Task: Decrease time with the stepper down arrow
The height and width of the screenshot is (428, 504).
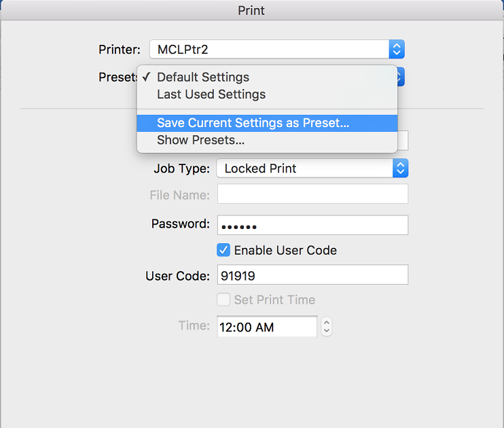Action: (327, 331)
